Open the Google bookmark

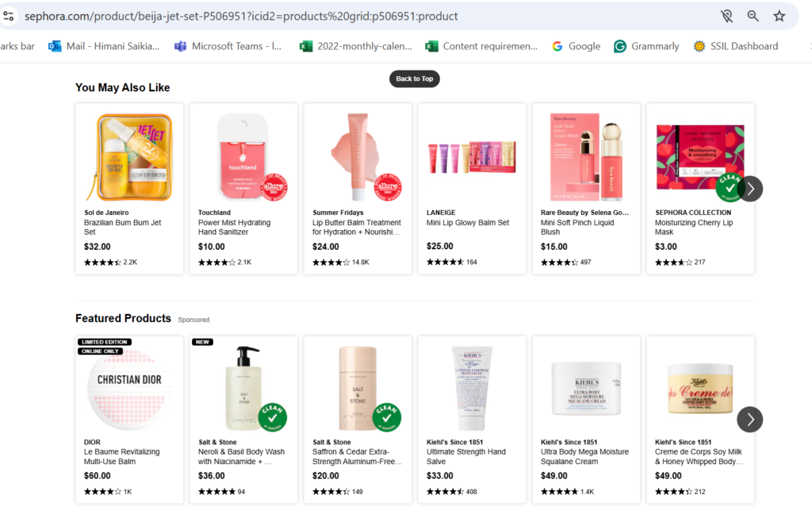pyautogui.click(x=576, y=46)
